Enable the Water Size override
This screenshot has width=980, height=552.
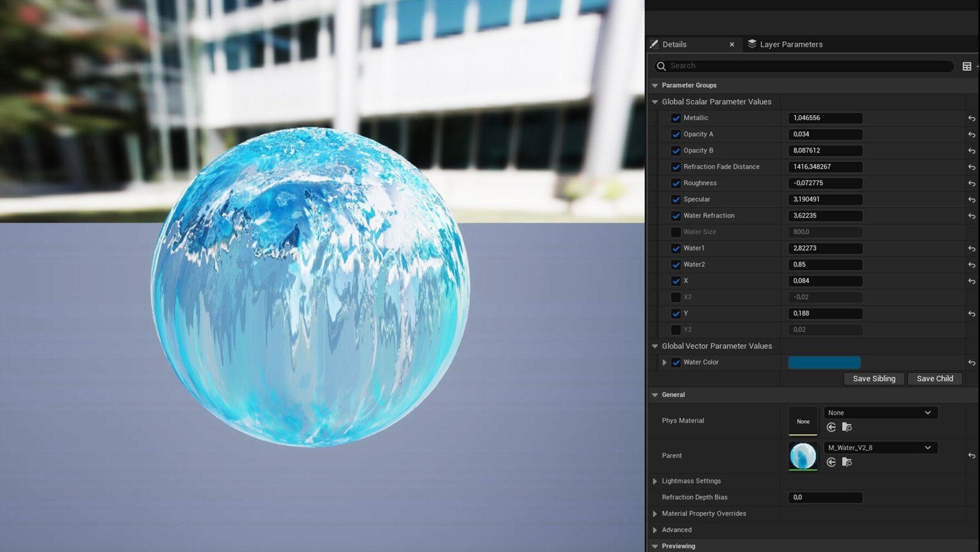click(676, 232)
